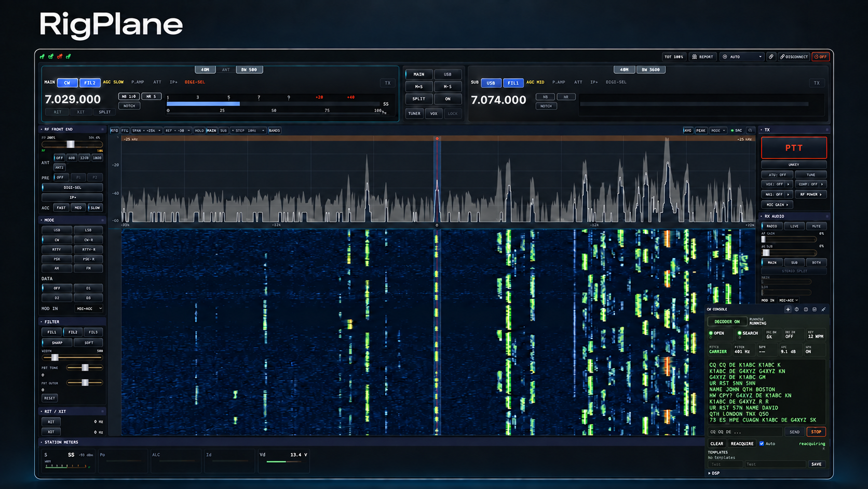Open the MODE dropdown on spectrum toolbar
Viewport: 868px width, 489px height.
point(718,130)
